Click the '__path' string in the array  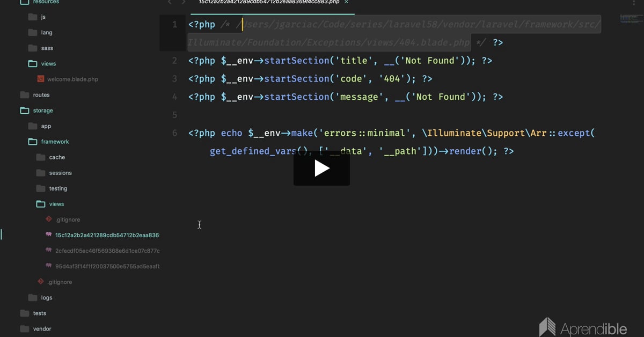tap(400, 151)
